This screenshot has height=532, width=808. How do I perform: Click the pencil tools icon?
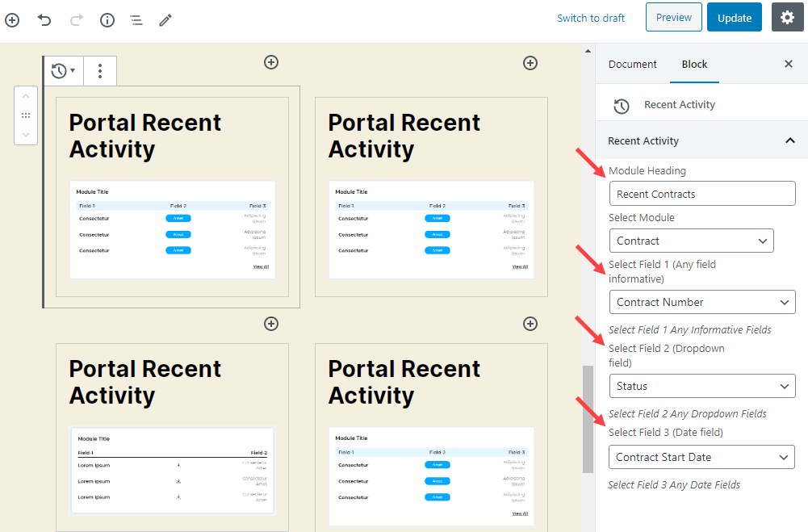pyautogui.click(x=165, y=19)
